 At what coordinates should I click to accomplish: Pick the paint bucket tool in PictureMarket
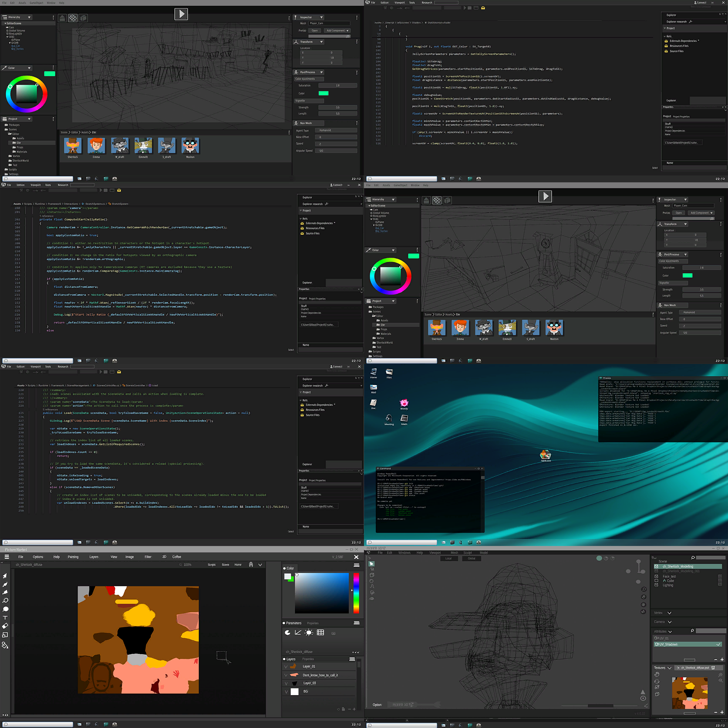tap(5, 645)
